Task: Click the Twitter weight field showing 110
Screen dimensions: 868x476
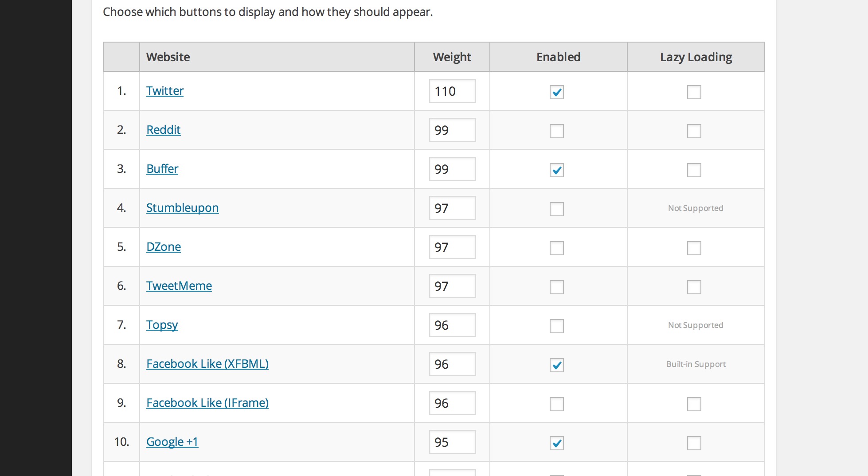Action: tap(452, 91)
